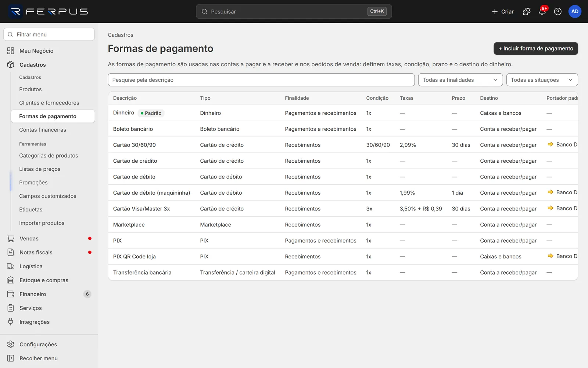Click Incluir forma de pagamento button
588x368 pixels.
tap(535, 49)
